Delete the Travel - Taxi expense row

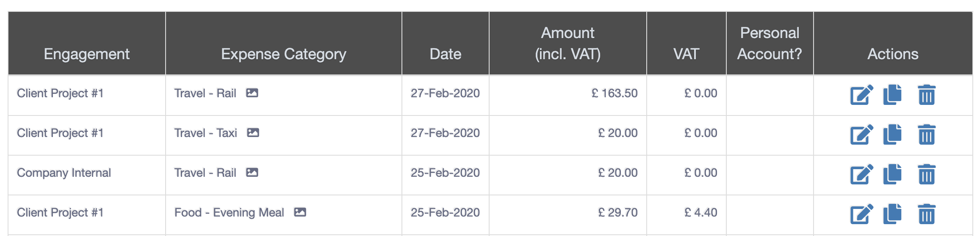point(927,134)
